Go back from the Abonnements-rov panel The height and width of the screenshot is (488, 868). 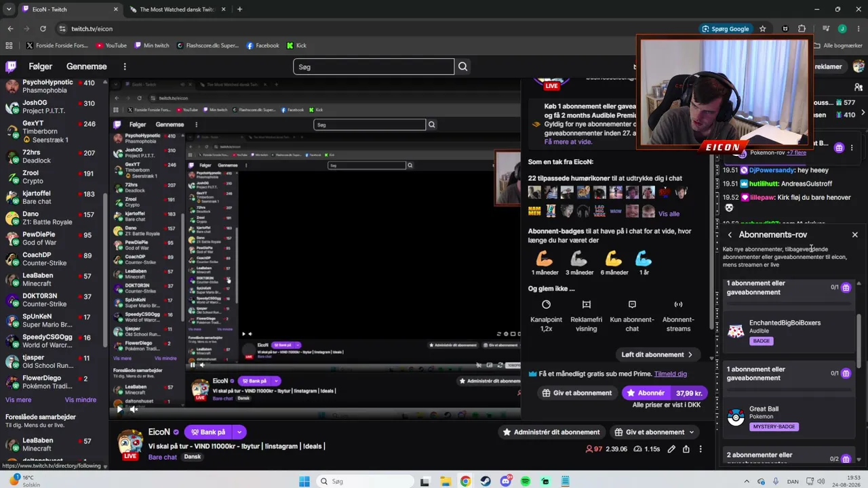[730, 235]
